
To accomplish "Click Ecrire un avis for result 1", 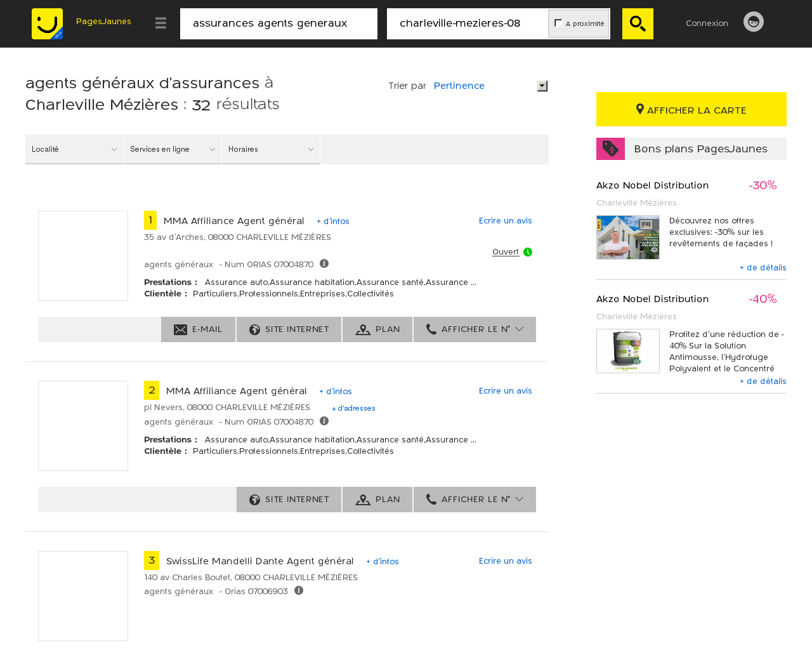I will point(506,220).
